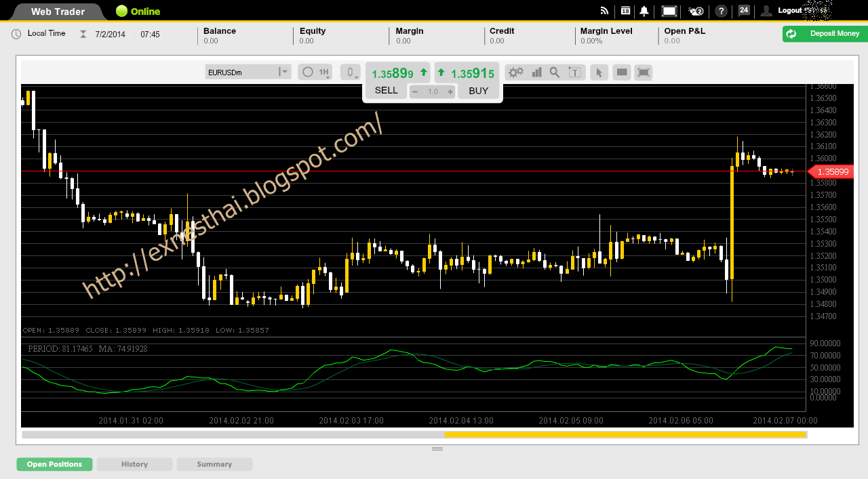The image size is (868, 479).
Task: Click the 2014.02.04 13:00 time axis label
Action: pyautogui.click(x=461, y=421)
